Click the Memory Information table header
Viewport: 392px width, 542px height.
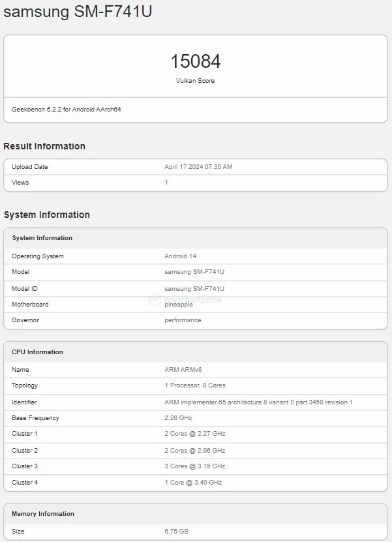coord(43,514)
